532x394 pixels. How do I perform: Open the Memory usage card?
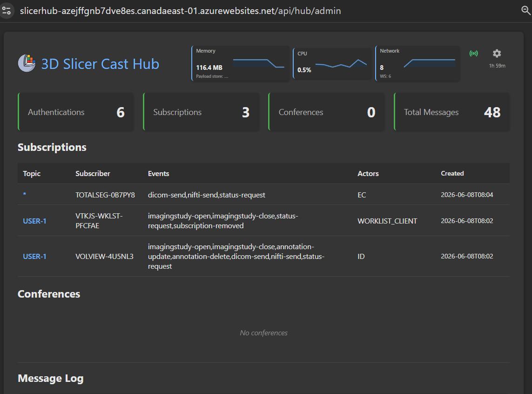click(x=241, y=63)
